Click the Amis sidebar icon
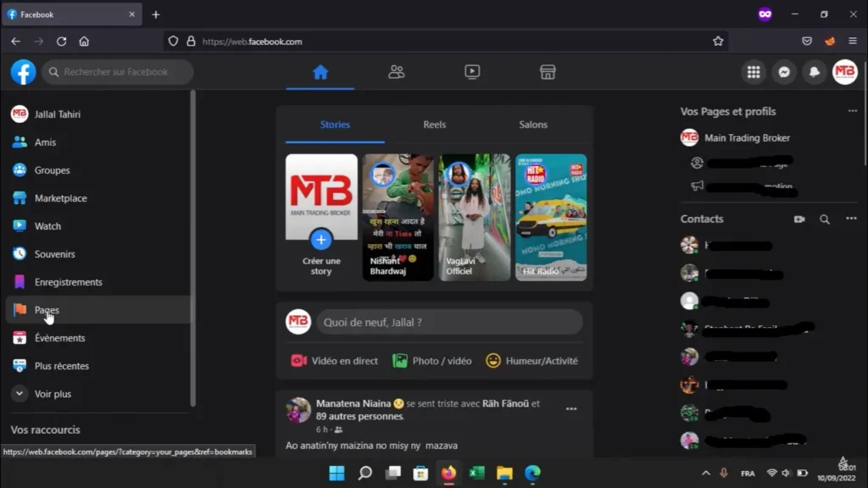The image size is (868, 488). click(19, 142)
